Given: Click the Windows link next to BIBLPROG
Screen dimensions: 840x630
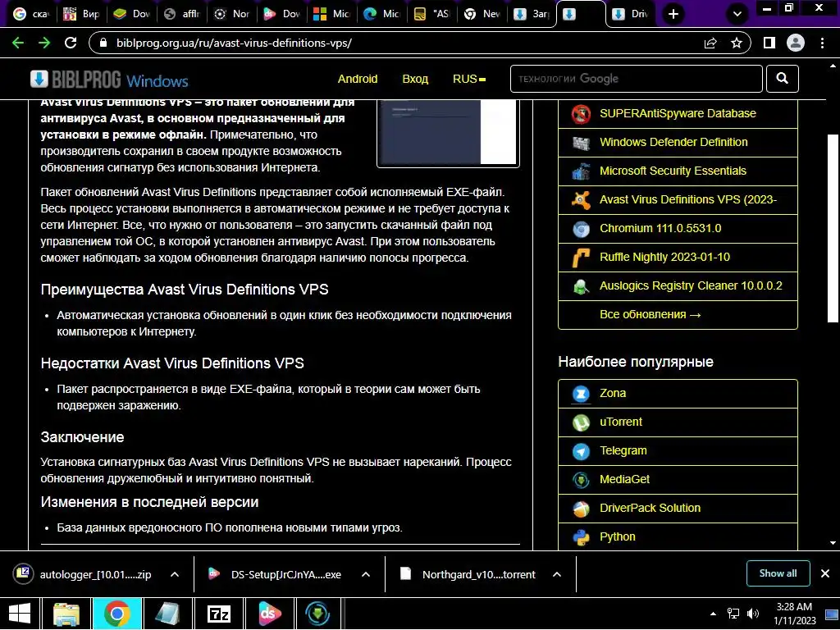Looking at the screenshot, I should click(157, 81).
